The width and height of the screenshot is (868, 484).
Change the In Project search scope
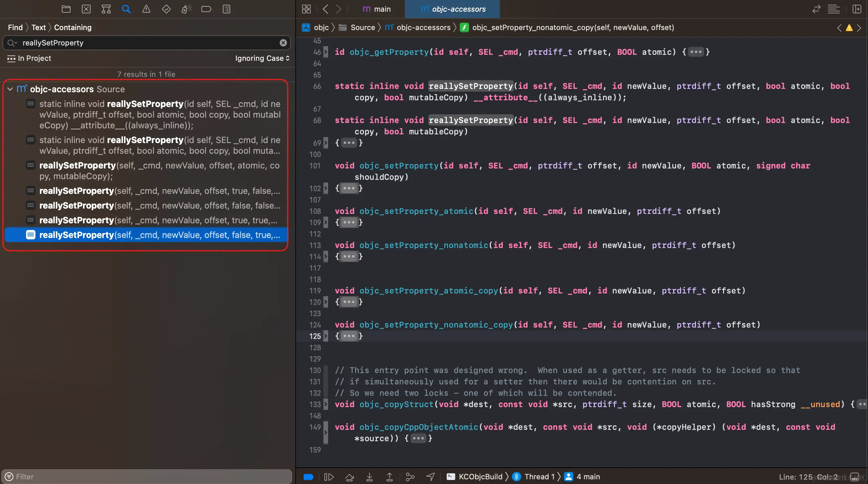[x=29, y=58]
